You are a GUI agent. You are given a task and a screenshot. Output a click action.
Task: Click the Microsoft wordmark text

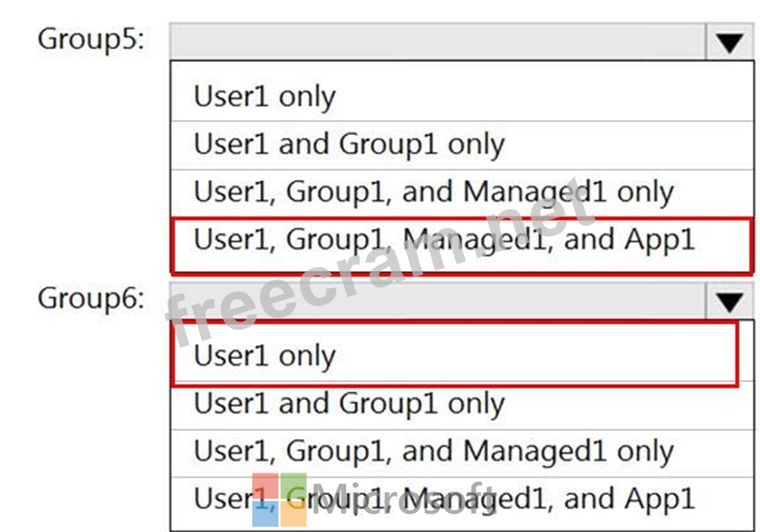tap(405, 500)
